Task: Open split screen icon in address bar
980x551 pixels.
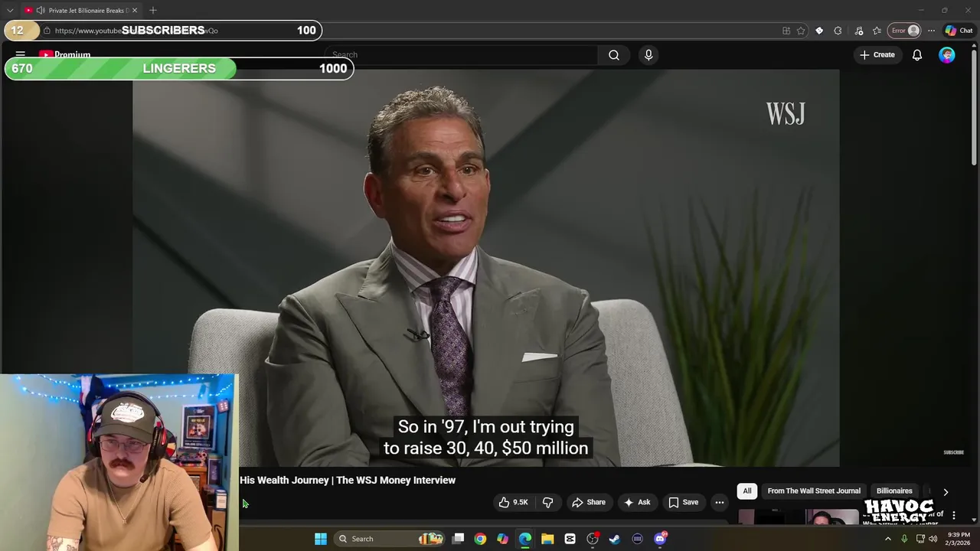Action: [x=786, y=31]
